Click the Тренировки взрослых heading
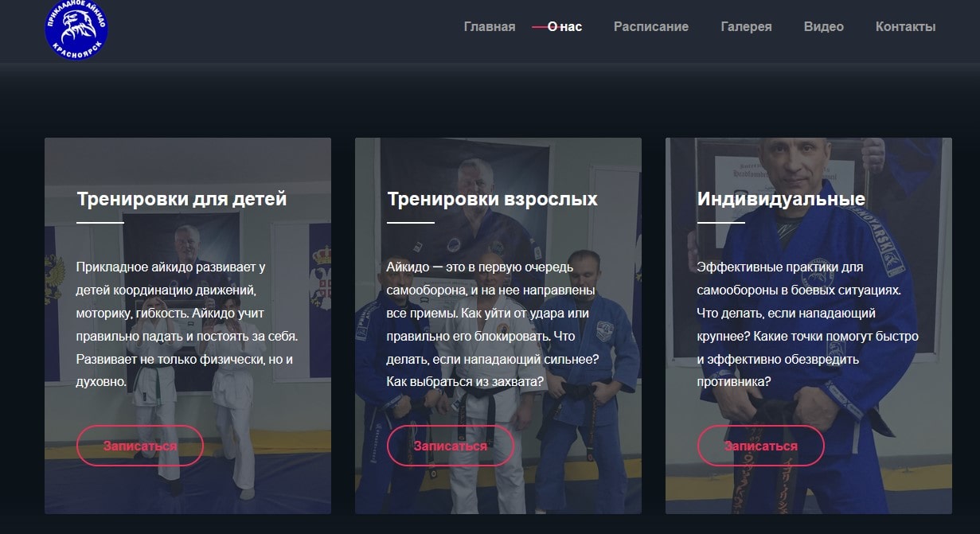Screen dimensions: 980x534 pos(492,198)
